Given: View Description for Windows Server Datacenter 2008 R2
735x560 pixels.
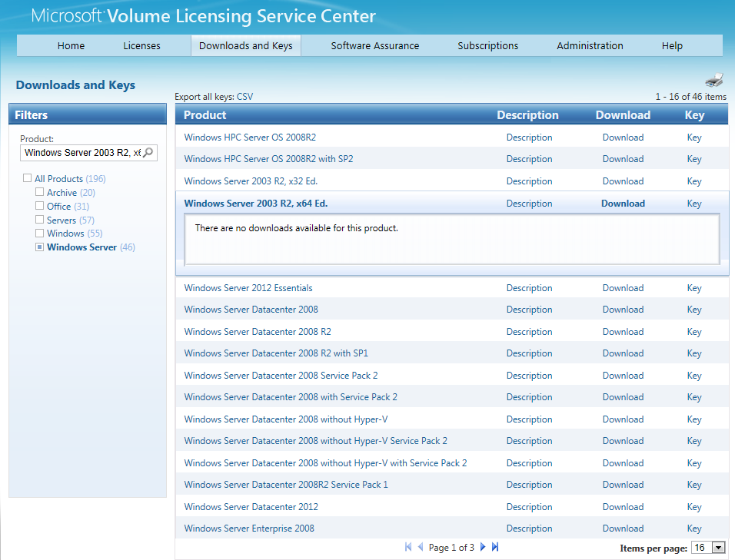Looking at the screenshot, I should pos(529,332).
